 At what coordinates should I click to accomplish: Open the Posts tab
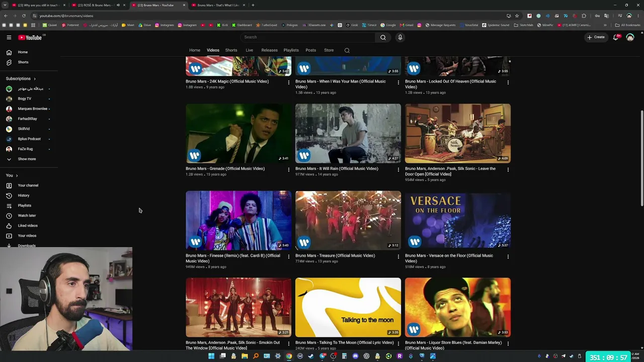(x=311, y=50)
